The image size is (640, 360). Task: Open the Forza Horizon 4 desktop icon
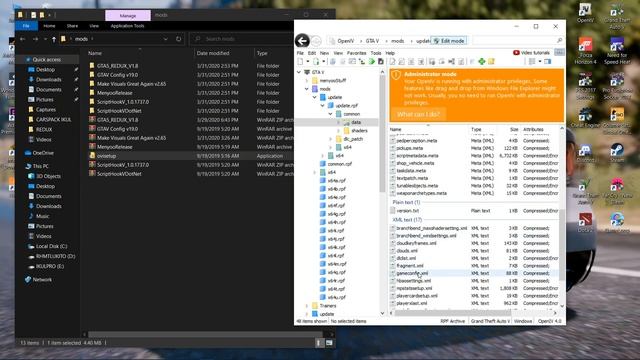[585, 51]
